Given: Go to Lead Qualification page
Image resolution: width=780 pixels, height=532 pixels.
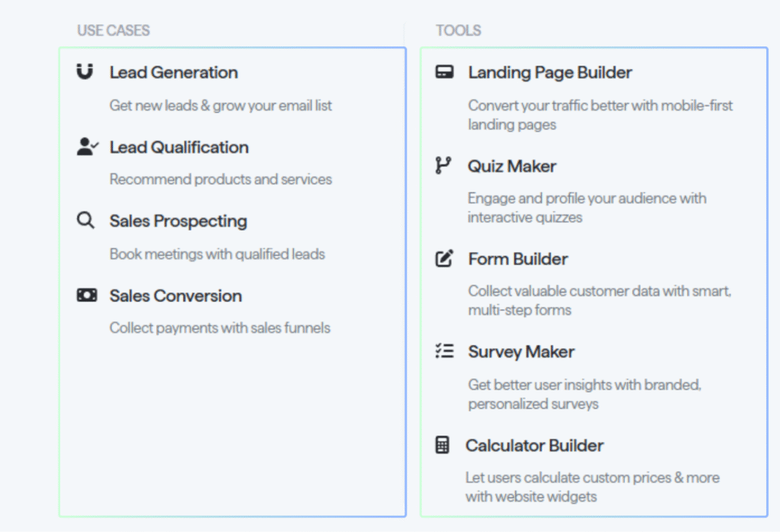Looking at the screenshot, I should [x=179, y=147].
